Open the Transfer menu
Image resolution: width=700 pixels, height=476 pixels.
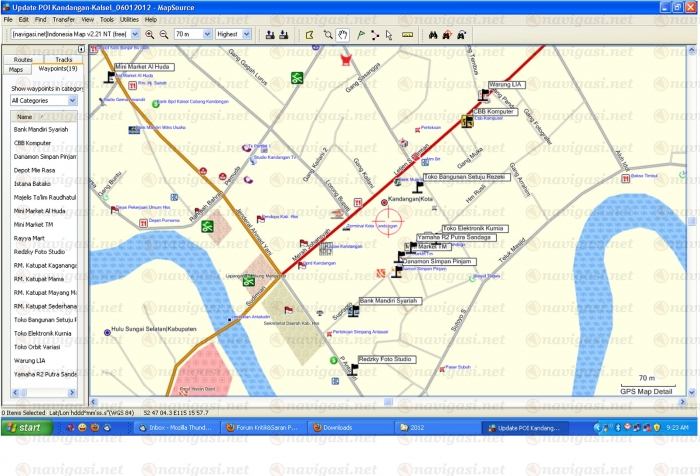click(x=62, y=19)
